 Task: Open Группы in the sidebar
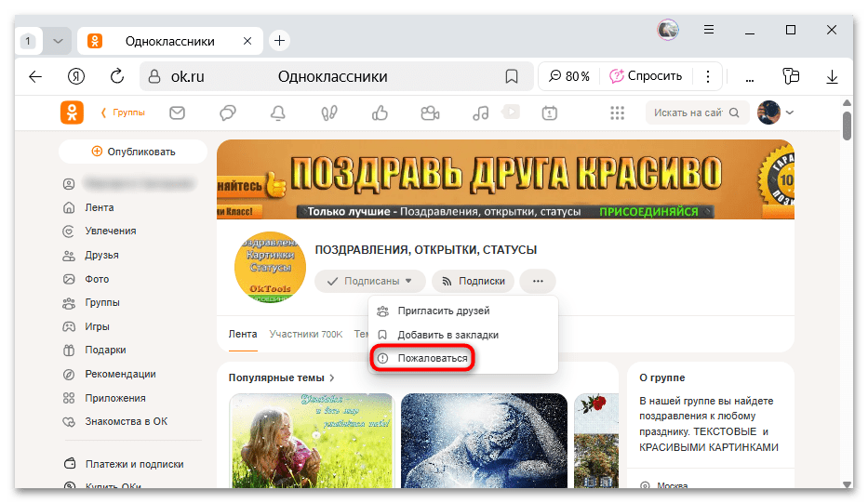click(x=91, y=303)
